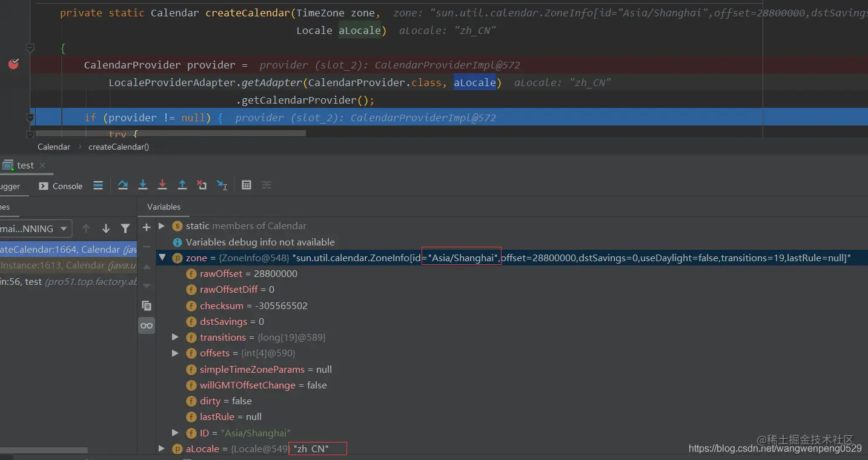The height and width of the screenshot is (460, 868).
Task: Click the Duplicate Watch copy icon
Action: pyautogui.click(x=146, y=305)
